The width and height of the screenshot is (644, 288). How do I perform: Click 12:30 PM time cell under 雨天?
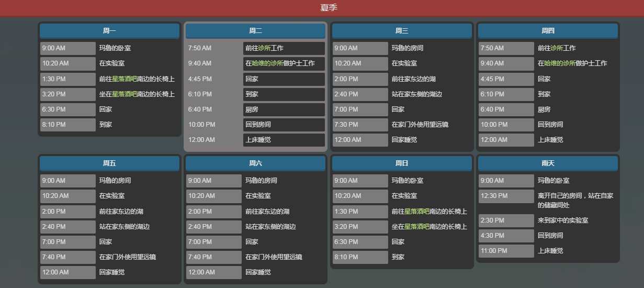(506, 196)
